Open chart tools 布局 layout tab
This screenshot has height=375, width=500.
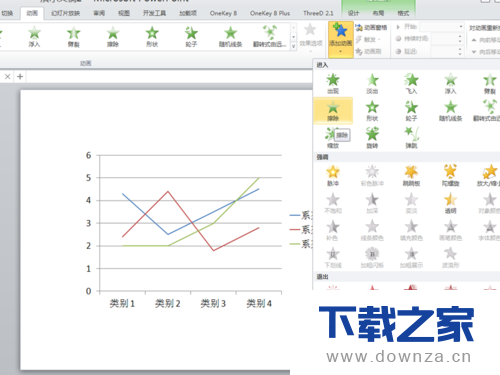click(378, 13)
